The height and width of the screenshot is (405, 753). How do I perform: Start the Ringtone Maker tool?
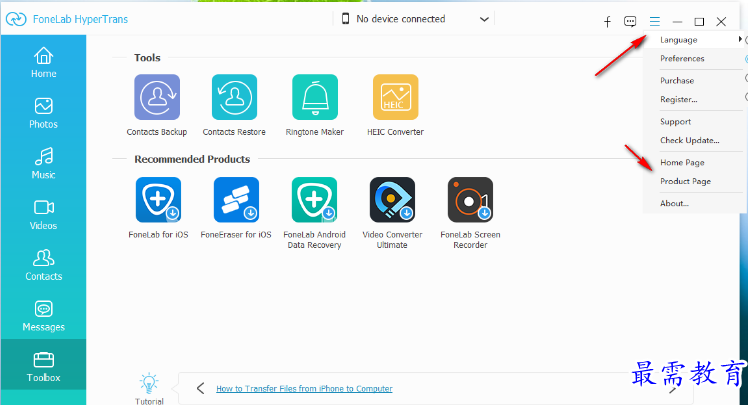[315, 97]
